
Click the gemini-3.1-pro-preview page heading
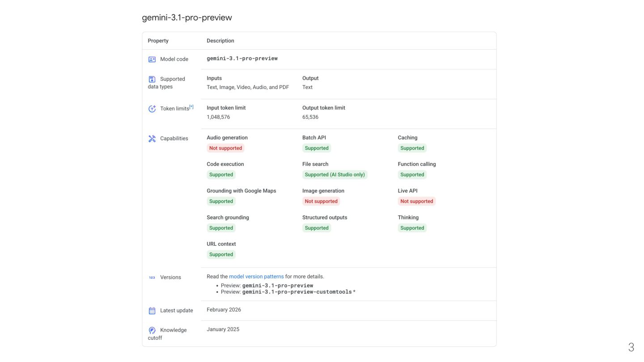[x=187, y=18]
